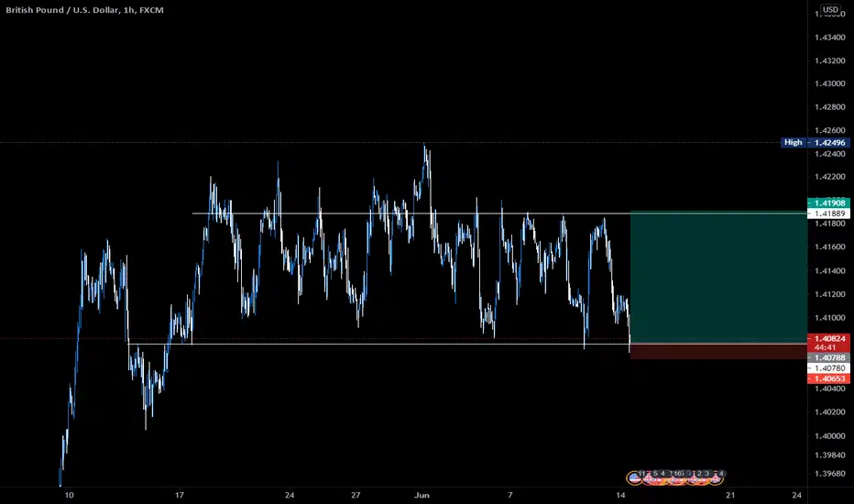Screen dimensions: 854x504
Task: Click the 1.41000 price axis label
Action: tap(829, 318)
